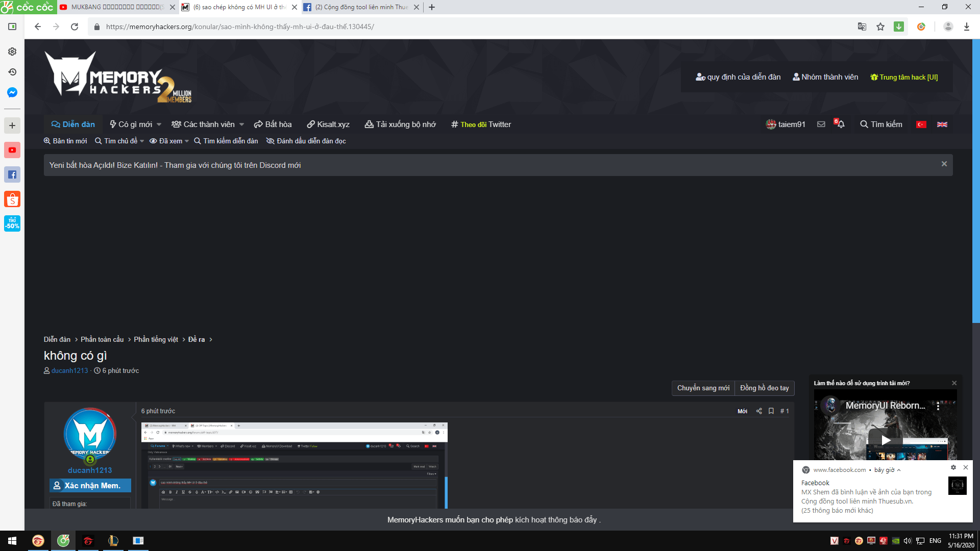Image resolution: width=980 pixels, height=551 pixels.
Task: Click Đồng hồ đeo tay watch button
Action: click(764, 388)
